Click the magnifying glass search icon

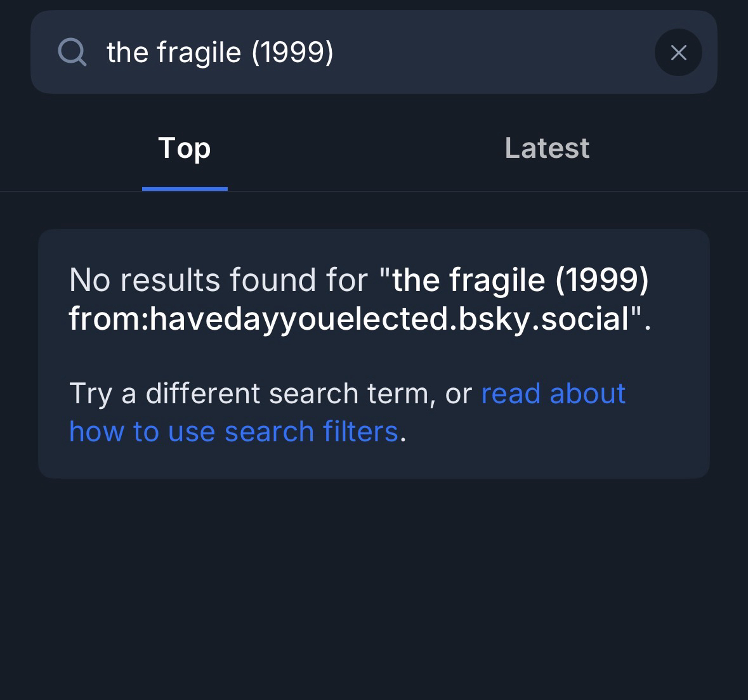coord(72,52)
